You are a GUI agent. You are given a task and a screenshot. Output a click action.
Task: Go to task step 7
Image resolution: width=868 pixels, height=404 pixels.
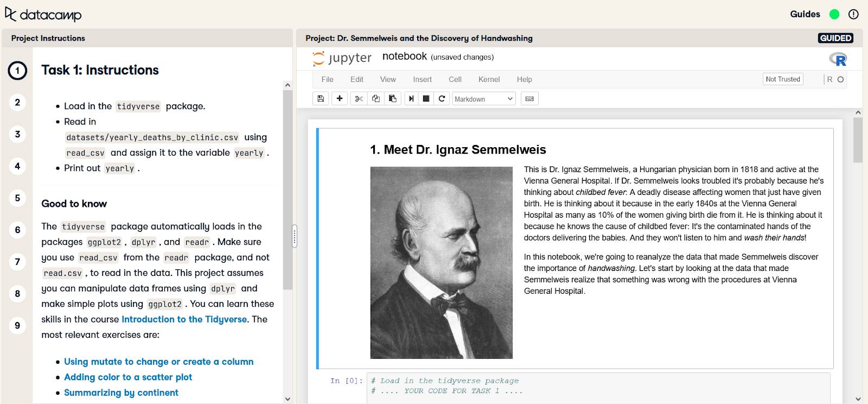coord(17,262)
